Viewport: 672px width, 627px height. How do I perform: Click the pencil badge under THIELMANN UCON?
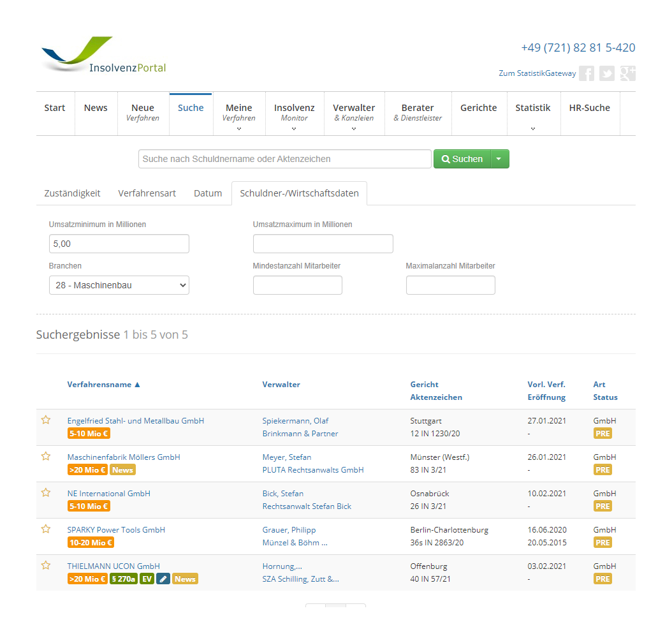[x=163, y=579]
